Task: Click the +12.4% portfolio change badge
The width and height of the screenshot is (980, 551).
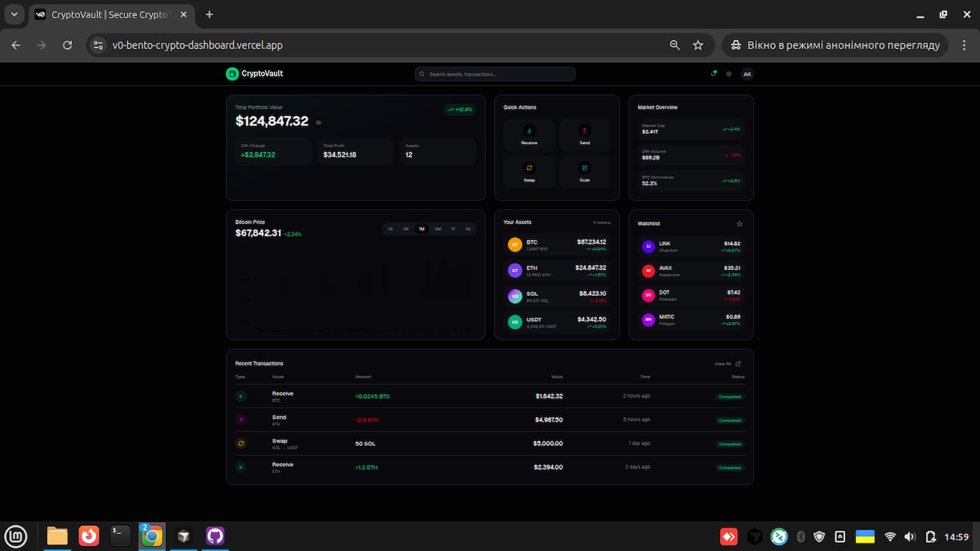Action: click(460, 110)
